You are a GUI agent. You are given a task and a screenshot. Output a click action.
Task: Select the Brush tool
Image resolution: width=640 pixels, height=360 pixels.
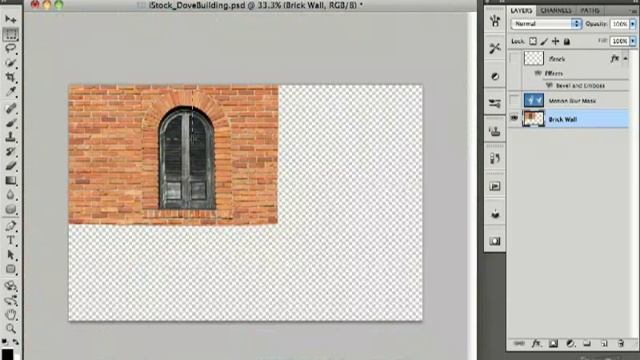click(11, 123)
